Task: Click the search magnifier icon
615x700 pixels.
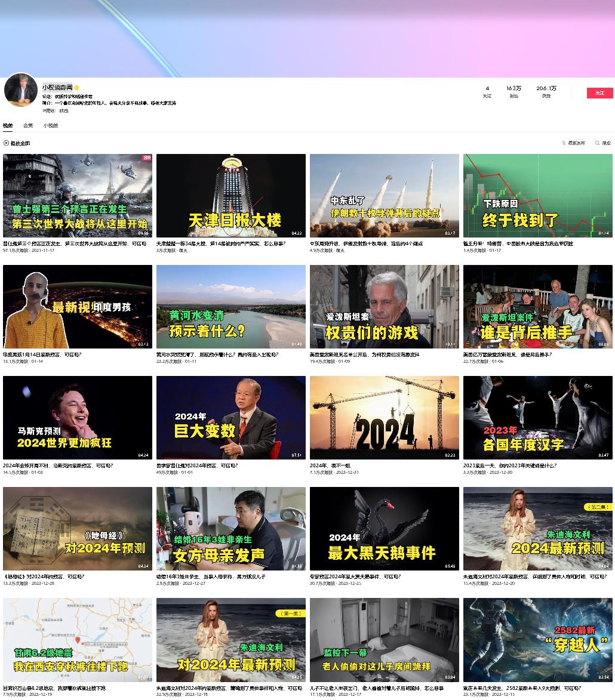Action: click(x=597, y=143)
